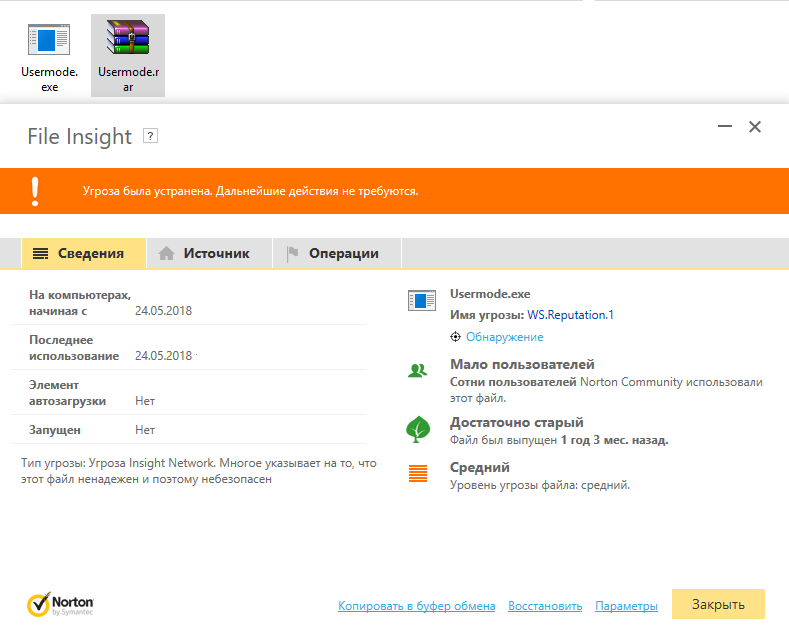Click the Norton by Symantec logo
Screen dimensions: 789x631
(x=60, y=604)
